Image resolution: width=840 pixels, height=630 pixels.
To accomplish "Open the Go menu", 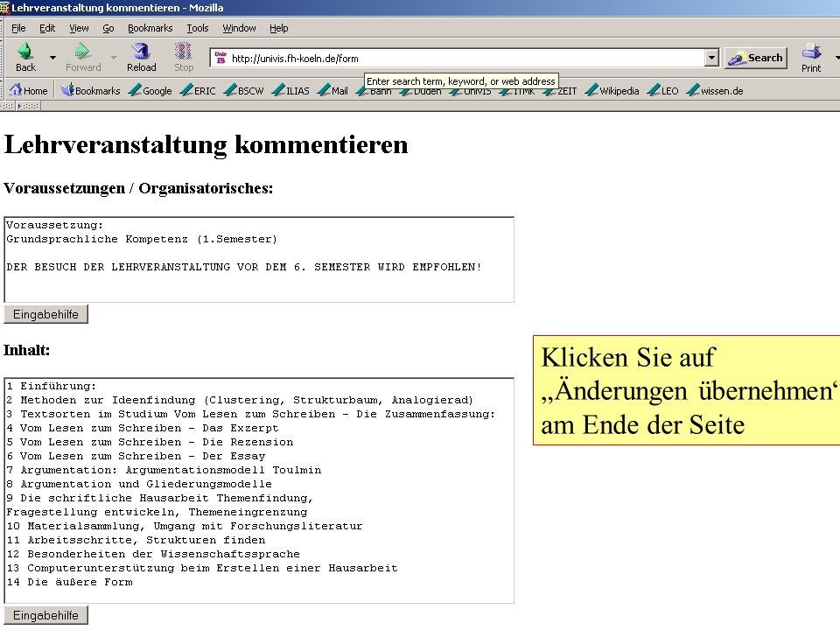I will click(108, 28).
